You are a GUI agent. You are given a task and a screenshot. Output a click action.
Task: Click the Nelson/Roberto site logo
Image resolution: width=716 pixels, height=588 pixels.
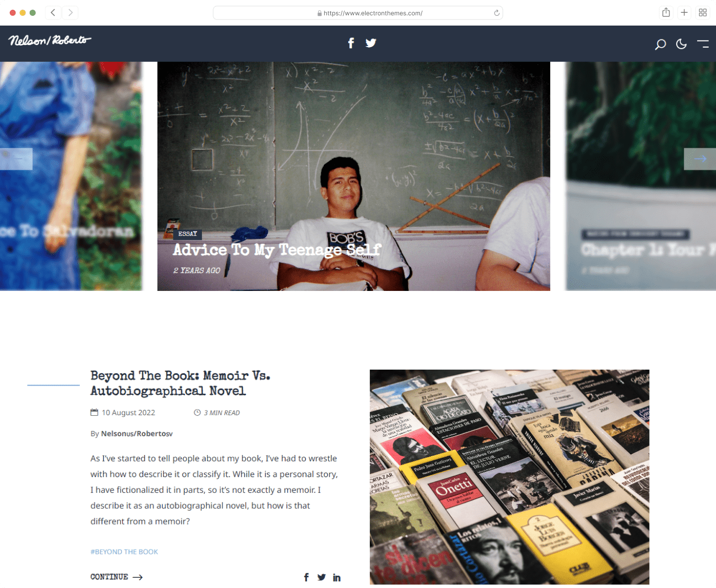tap(50, 40)
